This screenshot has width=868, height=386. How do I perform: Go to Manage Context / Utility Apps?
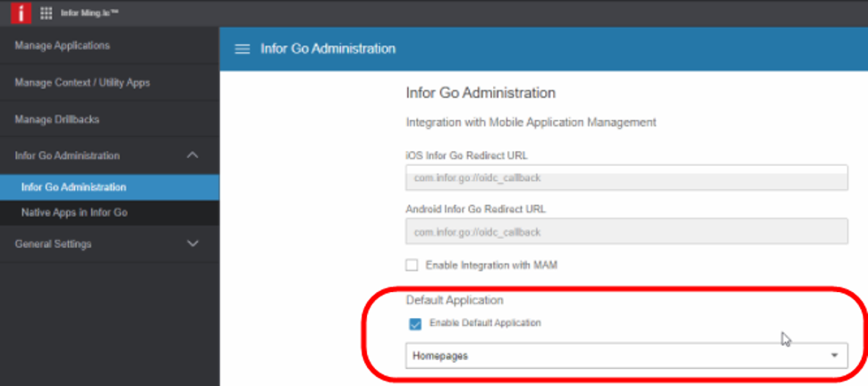[x=82, y=82]
